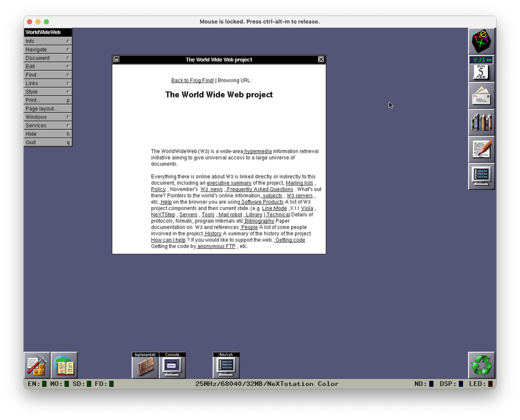Viewport: 520px width, 420px height.
Task: Open the Frequently Asked Questions link
Action: tap(259, 189)
